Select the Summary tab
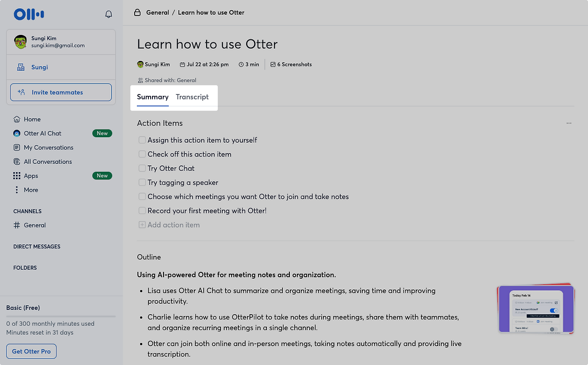 (153, 97)
